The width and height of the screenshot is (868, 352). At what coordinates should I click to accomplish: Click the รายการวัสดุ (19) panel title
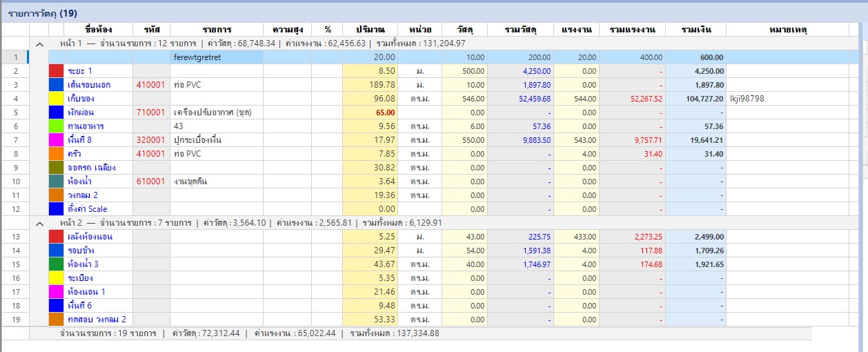[43, 13]
